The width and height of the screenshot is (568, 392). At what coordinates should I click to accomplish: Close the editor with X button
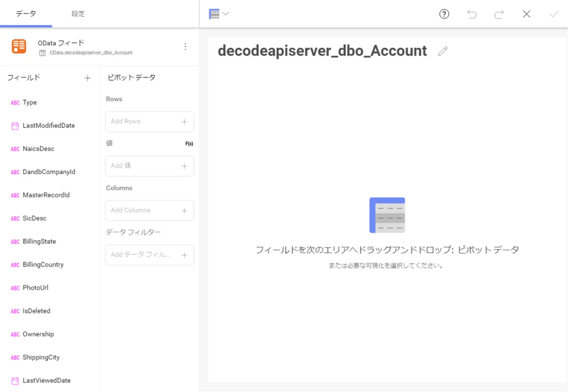[526, 14]
